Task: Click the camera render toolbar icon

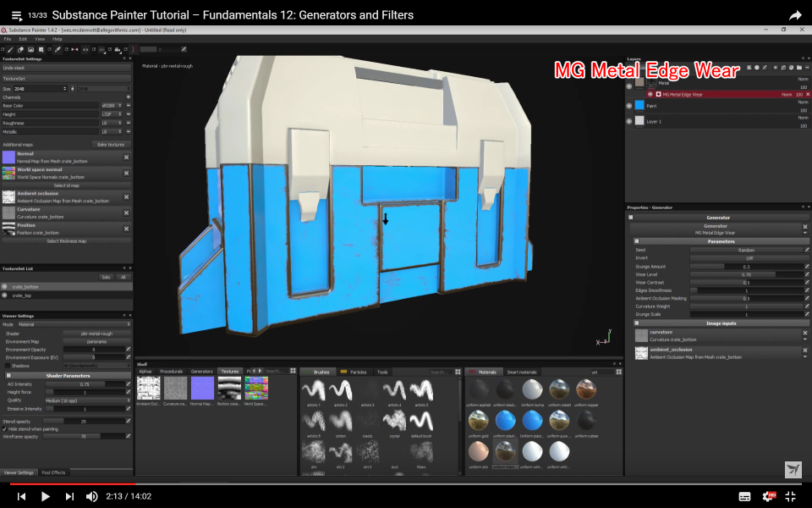Action: coord(118,49)
